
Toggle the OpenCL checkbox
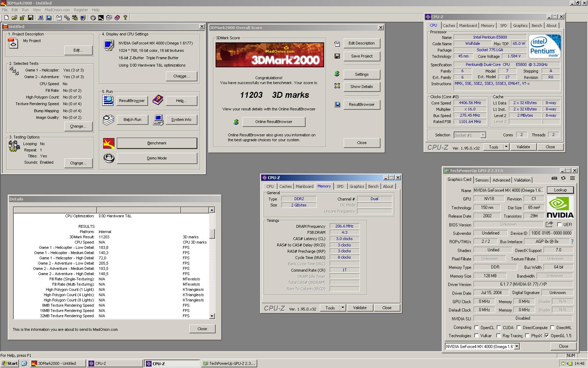(476, 328)
